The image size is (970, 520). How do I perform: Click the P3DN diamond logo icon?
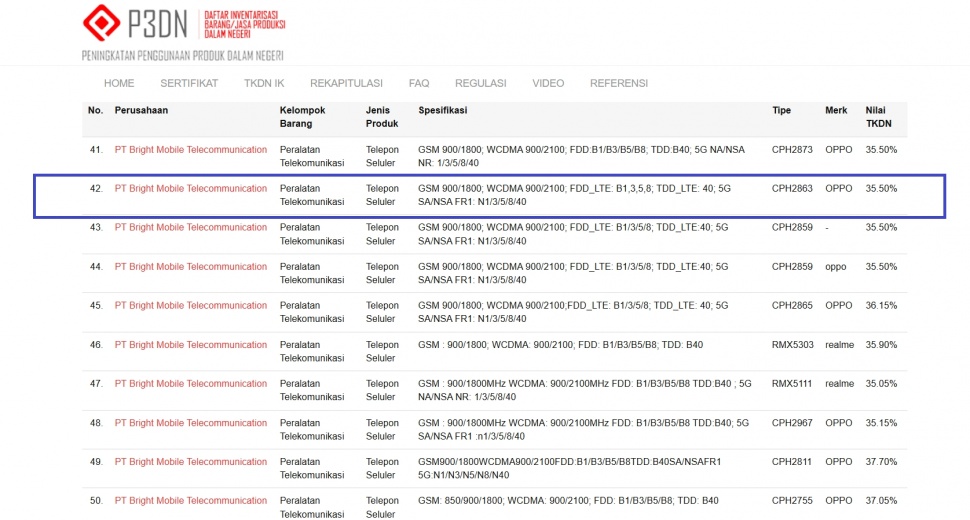pos(101,23)
